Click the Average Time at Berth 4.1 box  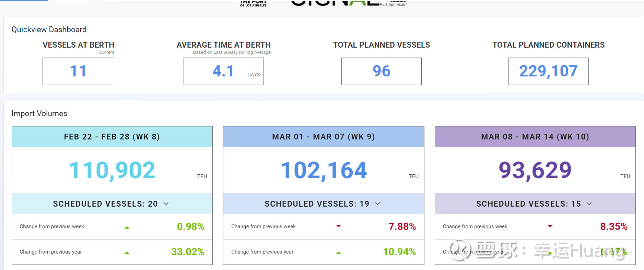coord(223,71)
